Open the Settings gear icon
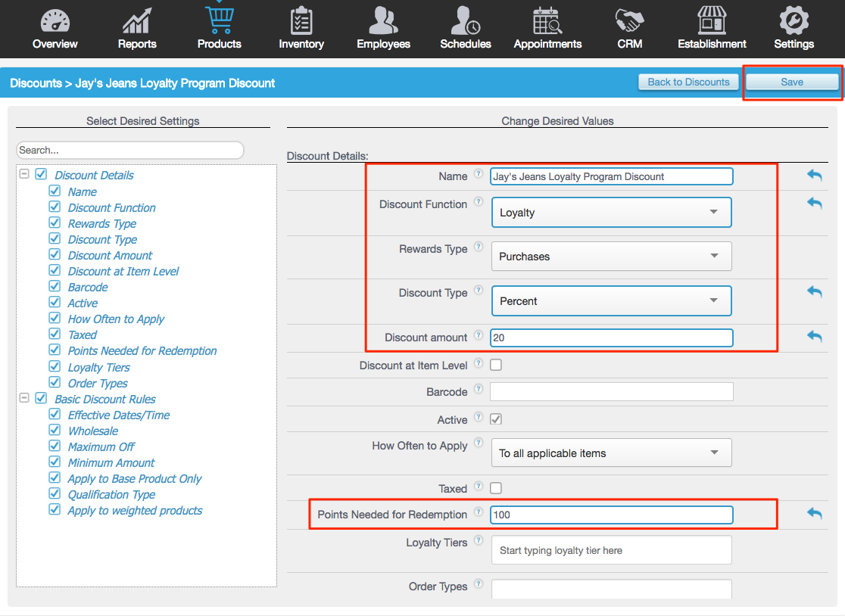This screenshot has height=616, width=845. coord(794,21)
